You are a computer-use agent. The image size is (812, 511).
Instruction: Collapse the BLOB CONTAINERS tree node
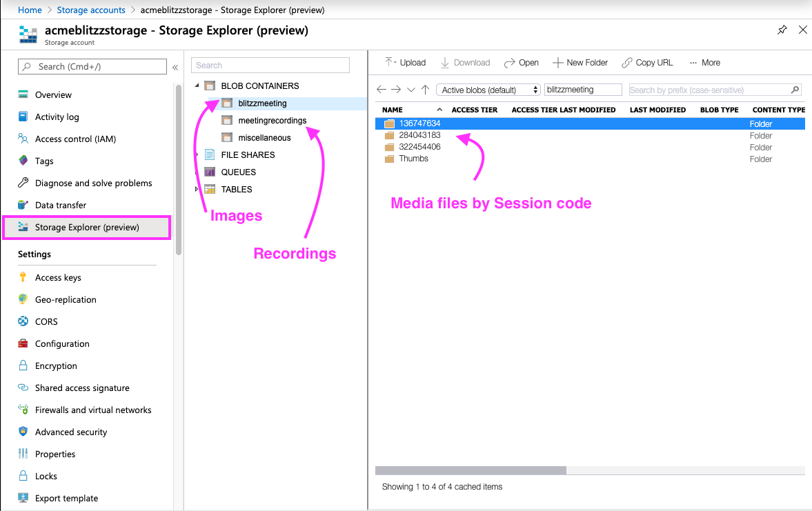[x=197, y=86]
